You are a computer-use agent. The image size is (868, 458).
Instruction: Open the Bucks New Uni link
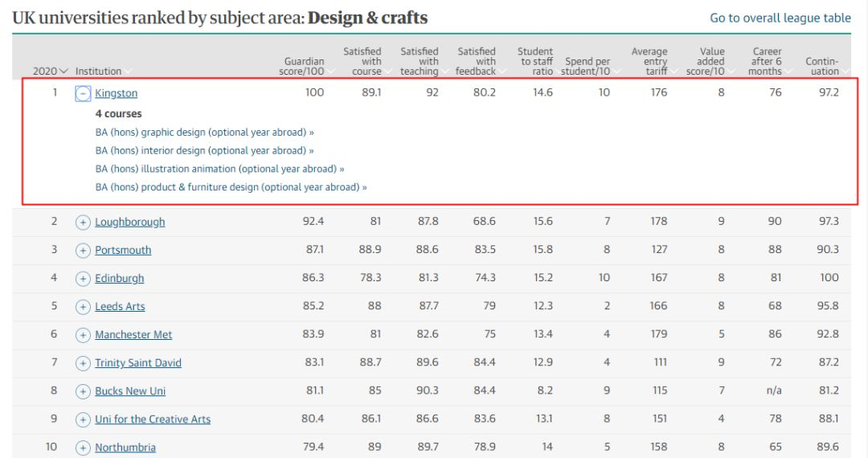[x=130, y=391]
